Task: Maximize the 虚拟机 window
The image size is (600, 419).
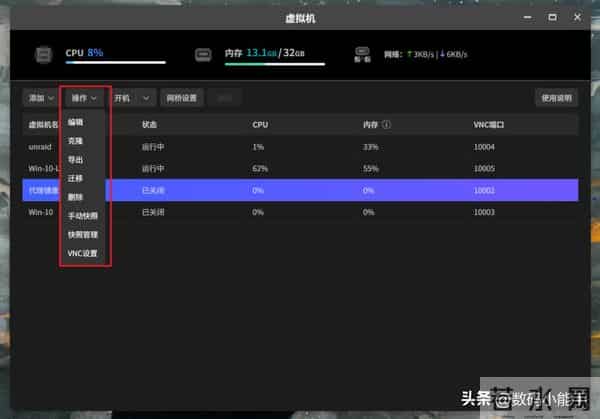Action: (552, 17)
